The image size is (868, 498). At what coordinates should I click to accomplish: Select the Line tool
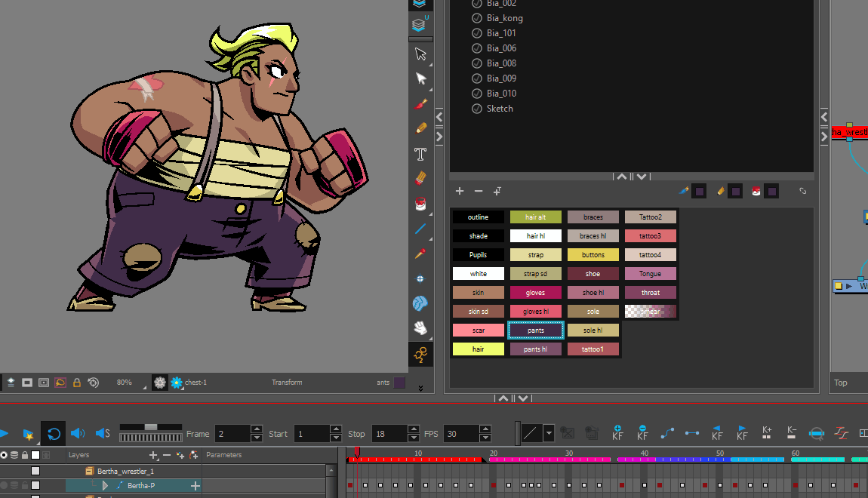(420, 229)
